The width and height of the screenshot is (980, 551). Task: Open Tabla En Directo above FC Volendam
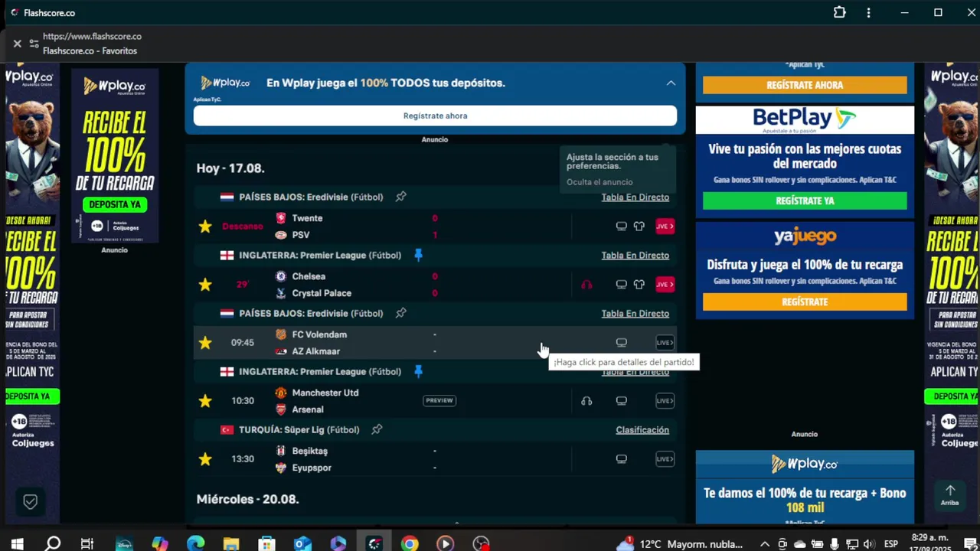click(x=635, y=313)
